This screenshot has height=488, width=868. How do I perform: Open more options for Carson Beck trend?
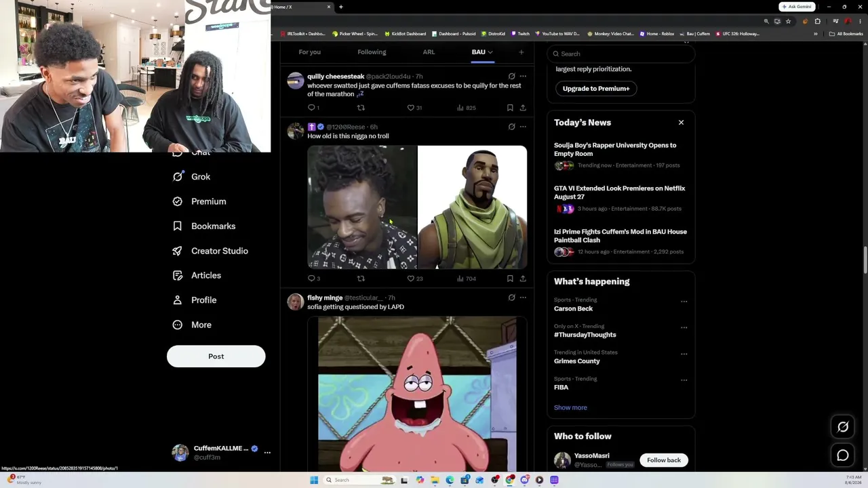684,301
